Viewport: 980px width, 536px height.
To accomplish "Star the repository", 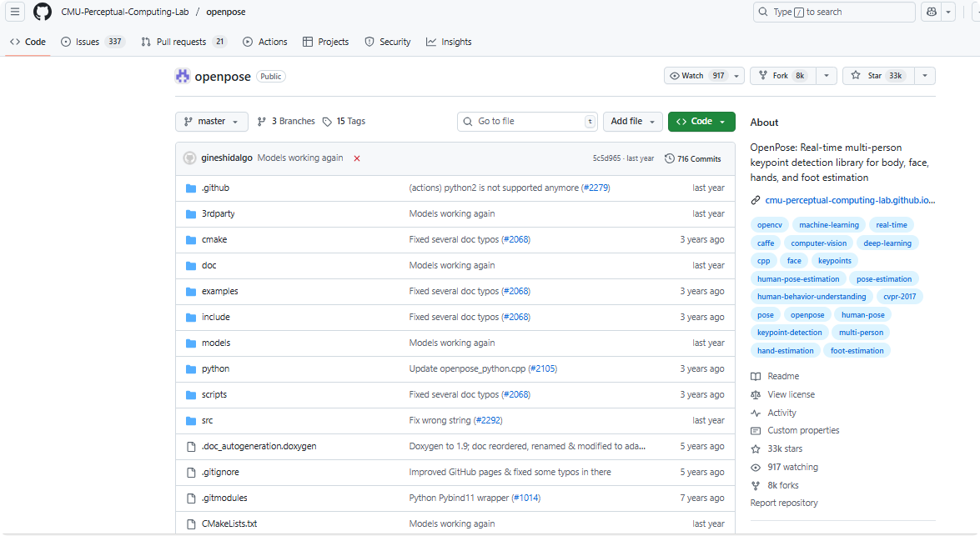I will 878,76.
